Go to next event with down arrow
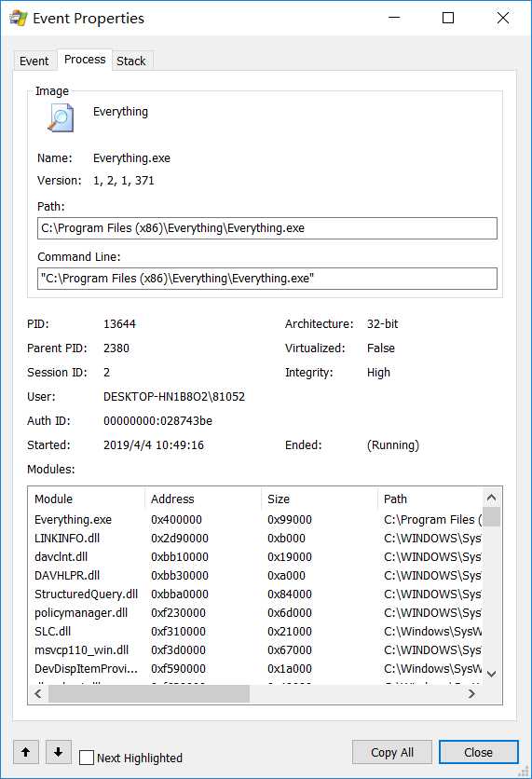Screen dimensions: 532x779 click(x=58, y=752)
